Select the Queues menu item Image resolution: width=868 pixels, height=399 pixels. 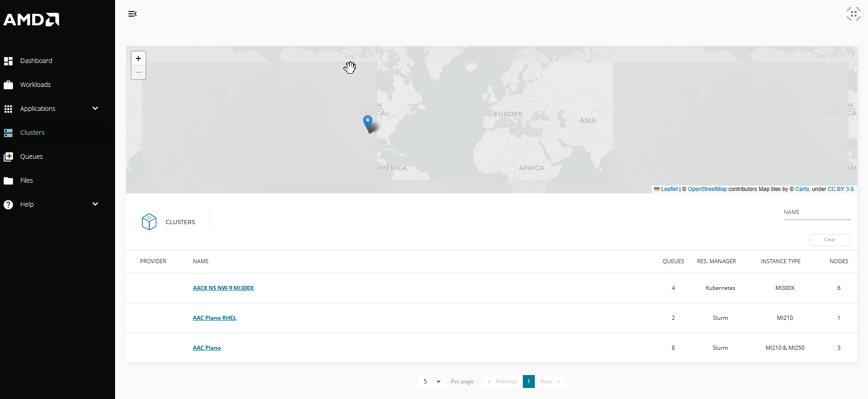point(31,156)
